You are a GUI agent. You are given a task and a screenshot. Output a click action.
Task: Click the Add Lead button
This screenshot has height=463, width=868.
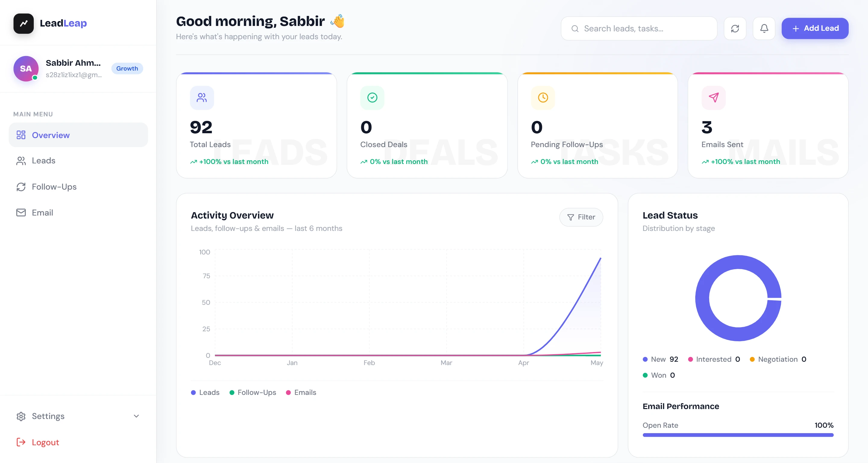tap(815, 28)
